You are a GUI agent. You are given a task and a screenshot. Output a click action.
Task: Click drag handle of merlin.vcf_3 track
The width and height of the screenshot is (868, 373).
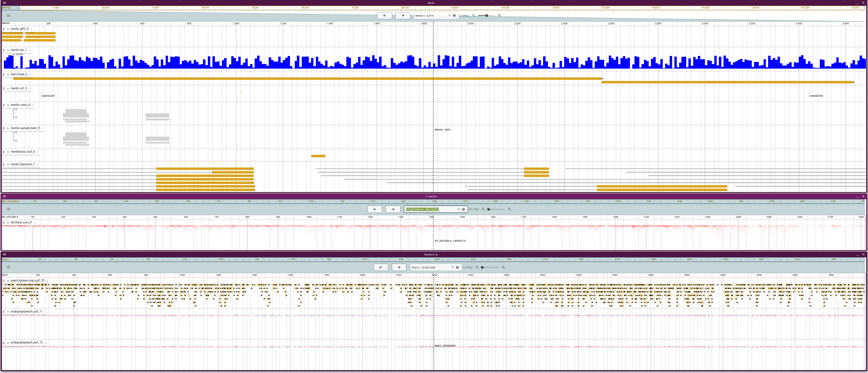pyautogui.click(x=4, y=89)
